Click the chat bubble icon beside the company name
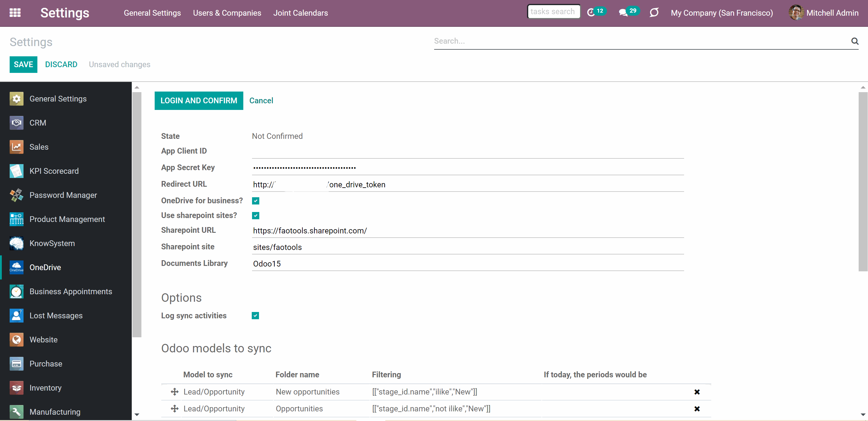Image resolution: width=868 pixels, height=421 pixels. [x=654, y=13]
